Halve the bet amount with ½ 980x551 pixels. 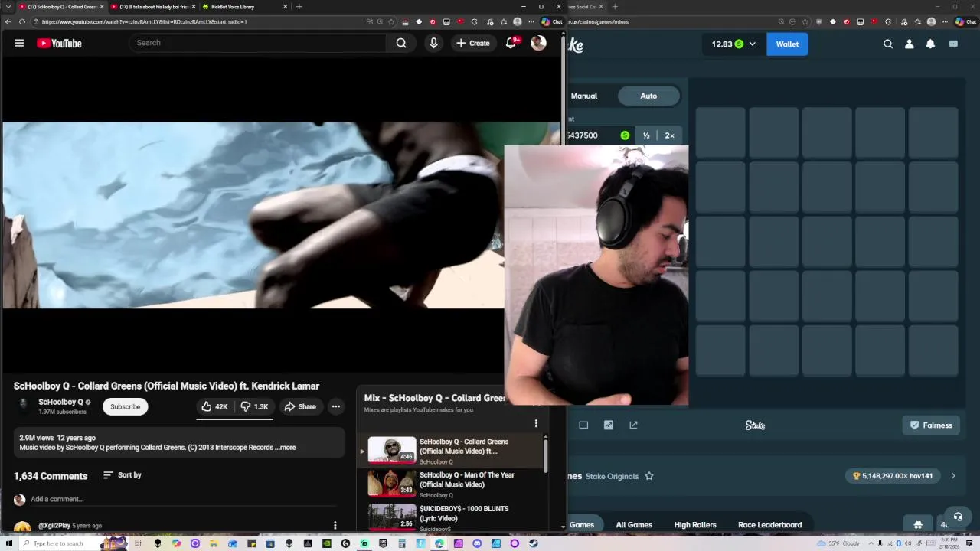tap(646, 135)
